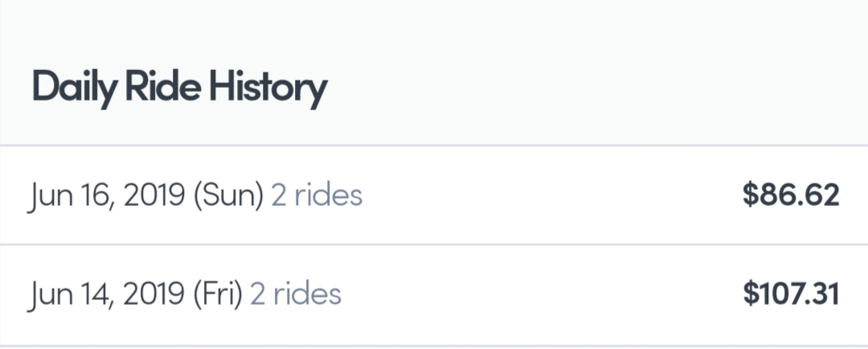Select the $107.31 earnings amount
The height and width of the screenshot is (349, 868).
coord(791,294)
